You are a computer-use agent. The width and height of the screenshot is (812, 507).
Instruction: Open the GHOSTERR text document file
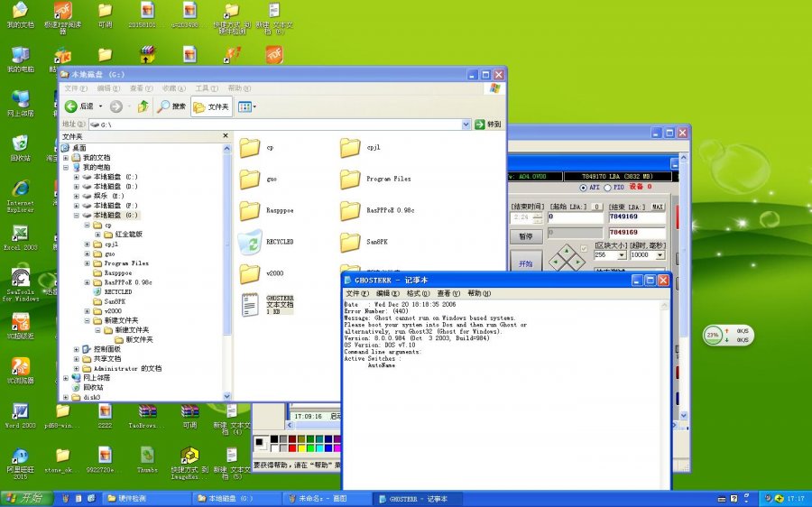[250, 304]
